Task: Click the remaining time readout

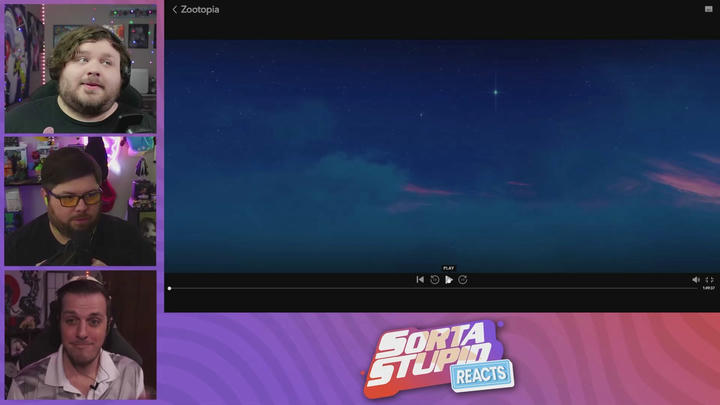Action: point(709,288)
